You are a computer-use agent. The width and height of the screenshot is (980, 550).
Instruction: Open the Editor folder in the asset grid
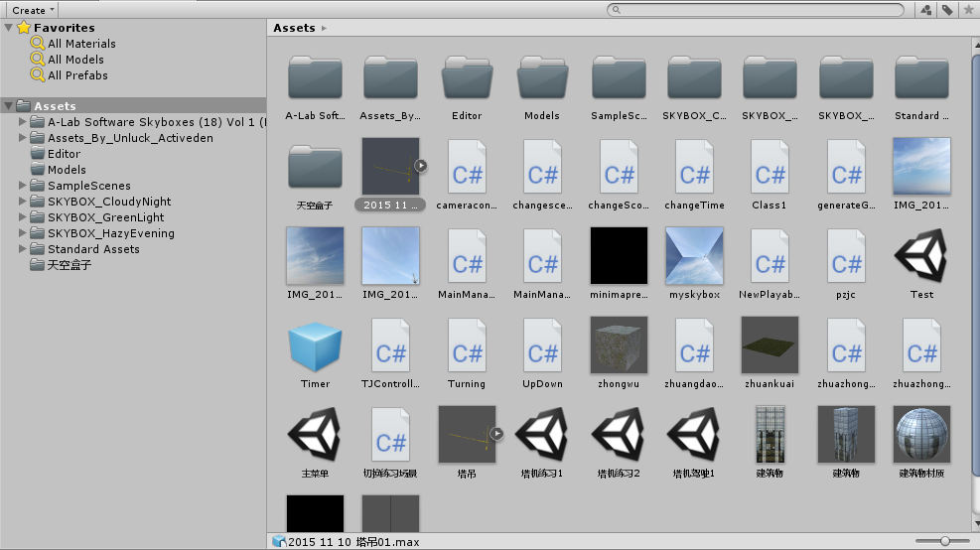467,78
